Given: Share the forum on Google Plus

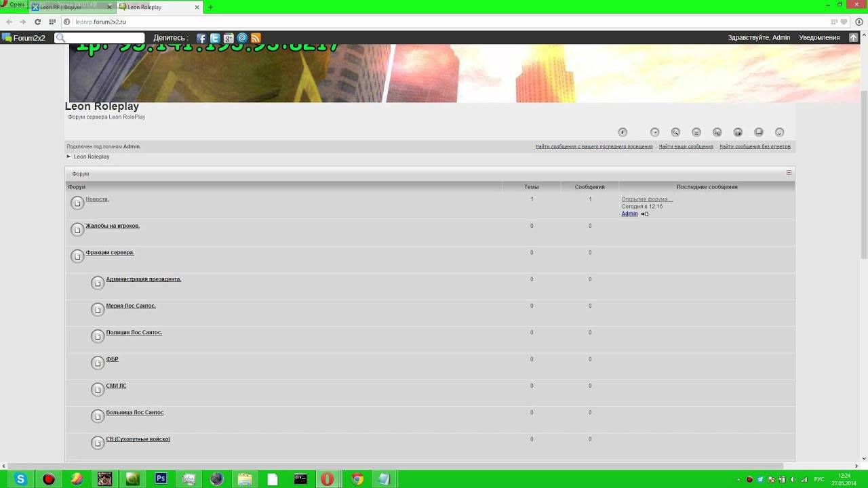Looking at the screenshot, I should (229, 38).
